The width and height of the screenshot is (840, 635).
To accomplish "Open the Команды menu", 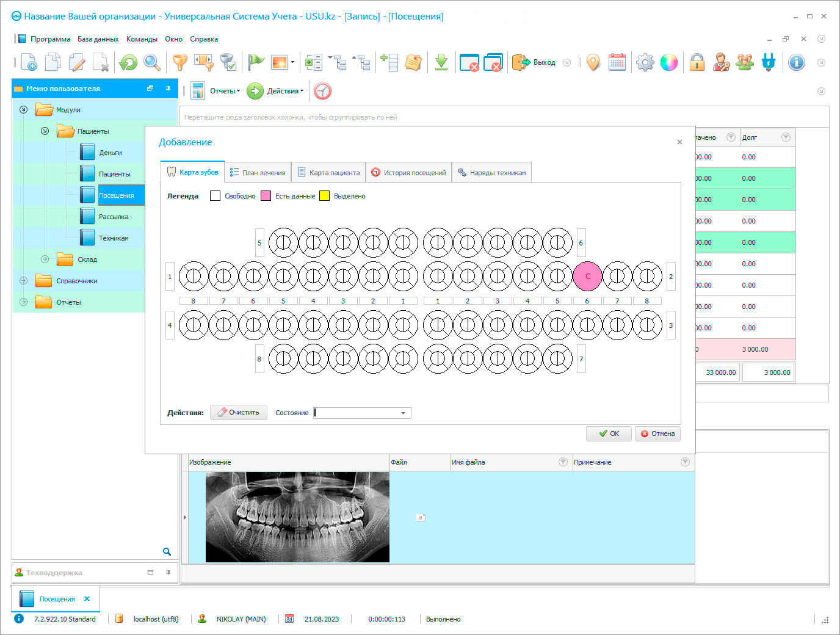I will coord(142,39).
